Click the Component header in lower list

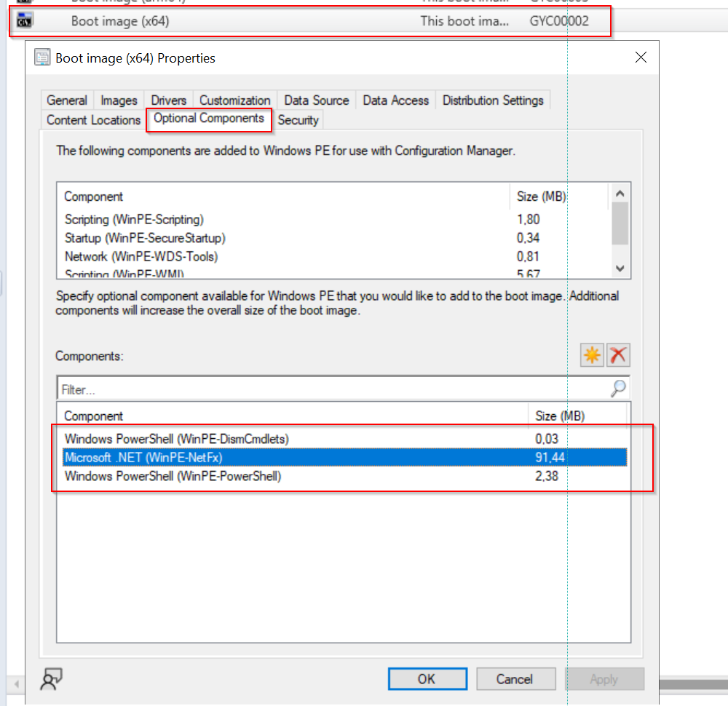click(x=293, y=416)
